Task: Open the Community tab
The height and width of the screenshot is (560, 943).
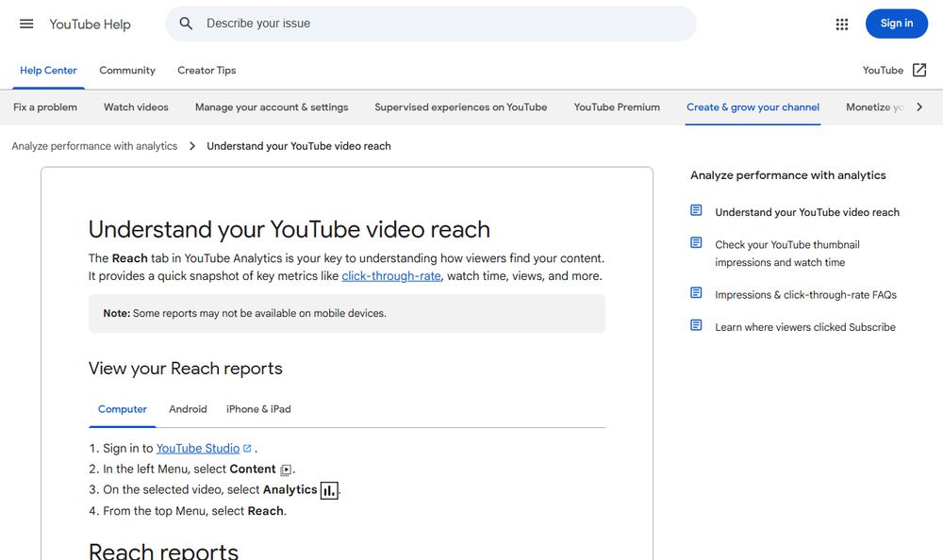Action: 127,71
